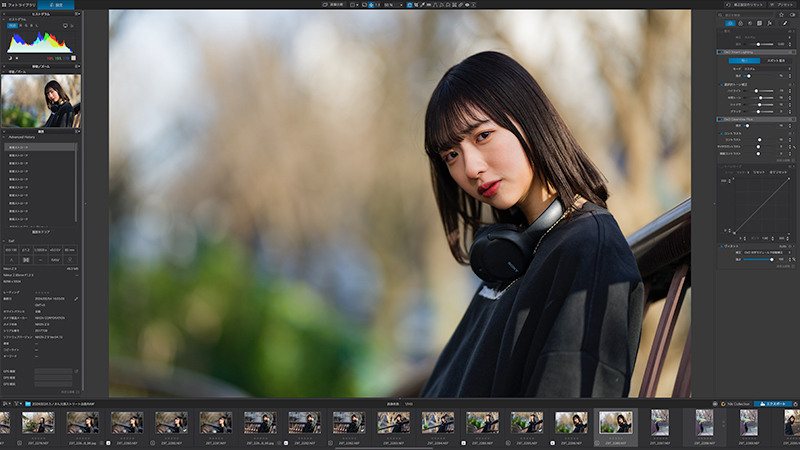Open the Presets button in top bar
This screenshot has height=450, width=800.
(783, 5)
